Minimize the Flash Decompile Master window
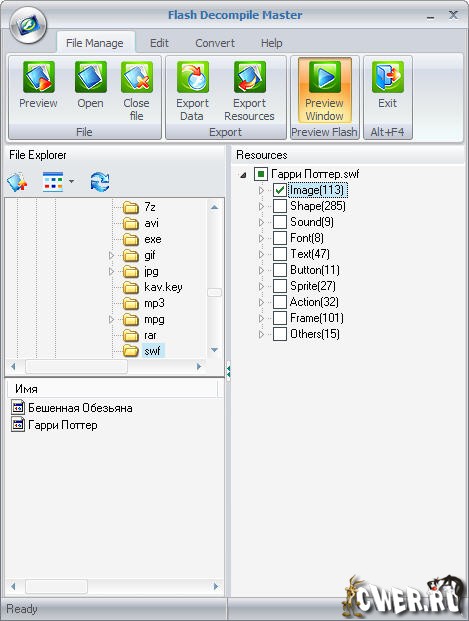 [431, 16]
